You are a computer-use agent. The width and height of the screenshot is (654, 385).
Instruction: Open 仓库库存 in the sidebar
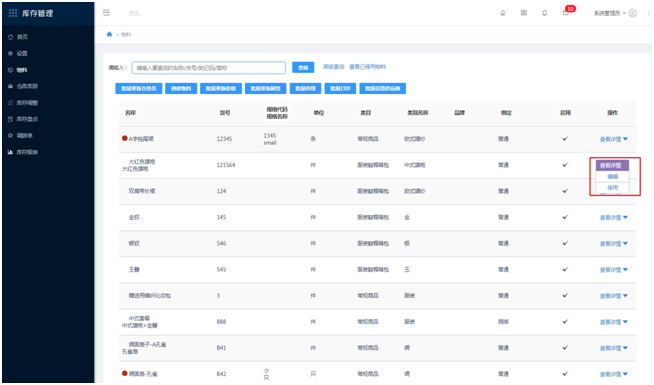[27, 86]
